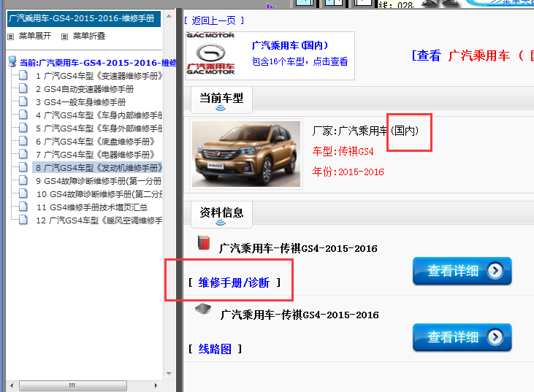This screenshot has height=392, width=534.
Task: Click 查看详细 button for 维修手册/诊断
Action: point(462,271)
